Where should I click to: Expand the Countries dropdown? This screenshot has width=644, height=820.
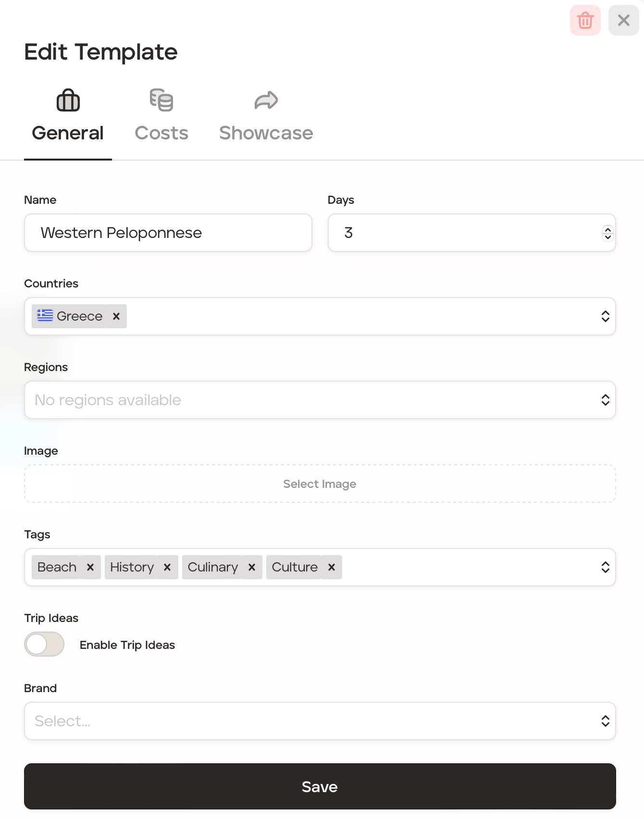click(x=605, y=316)
